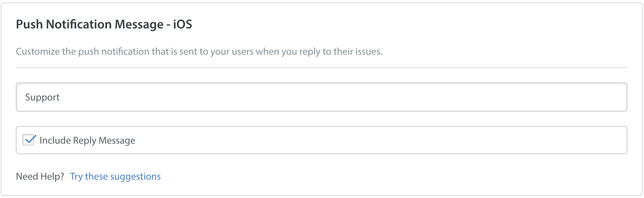Click the Support text input field
This screenshot has height=198, width=644.
tap(321, 97)
